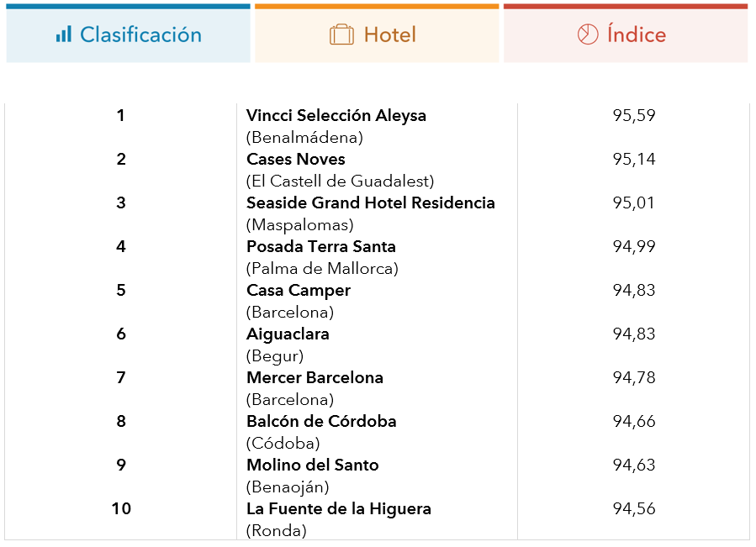Click the Molino del Santo name
Viewport: 756px width, 547px height.
[313, 465]
